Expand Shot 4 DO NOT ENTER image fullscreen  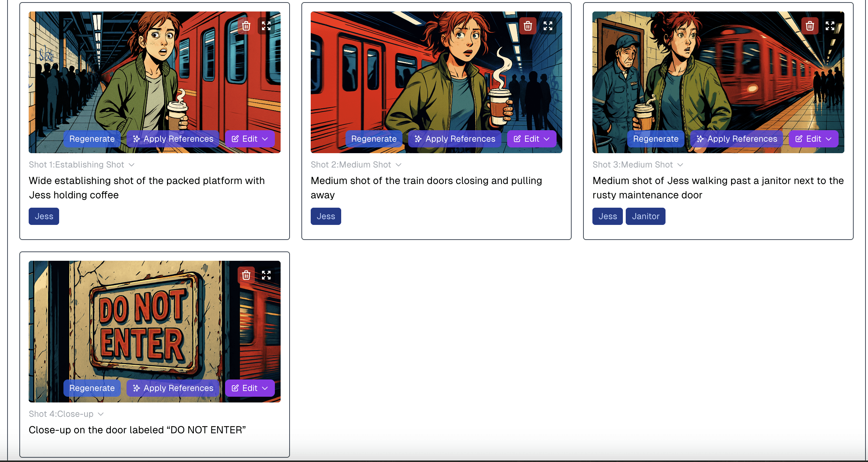[x=266, y=275]
